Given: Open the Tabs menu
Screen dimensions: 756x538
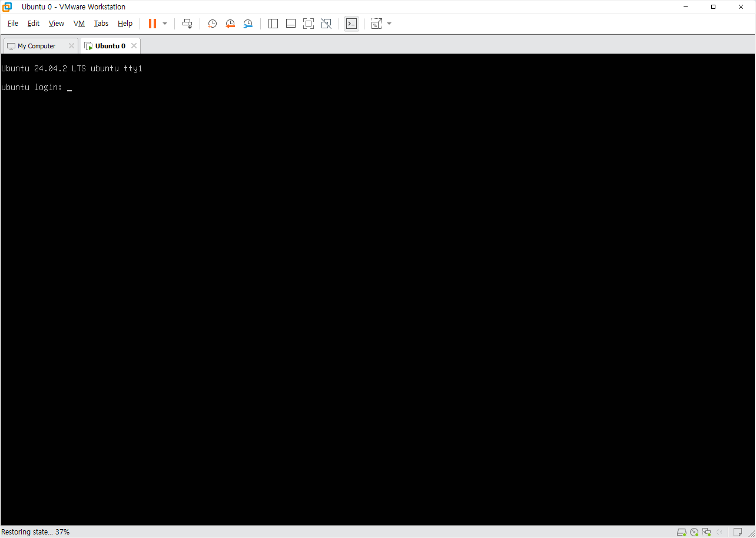Looking at the screenshot, I should point(101,24).
